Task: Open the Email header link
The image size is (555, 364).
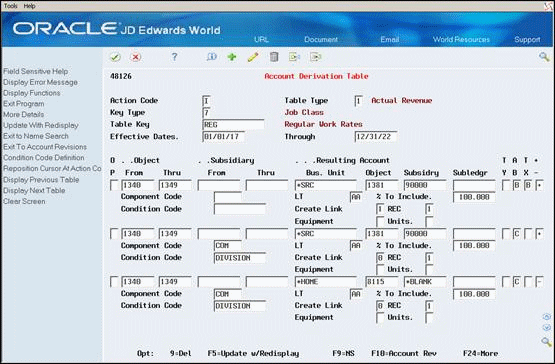Action: click(389, 39)
